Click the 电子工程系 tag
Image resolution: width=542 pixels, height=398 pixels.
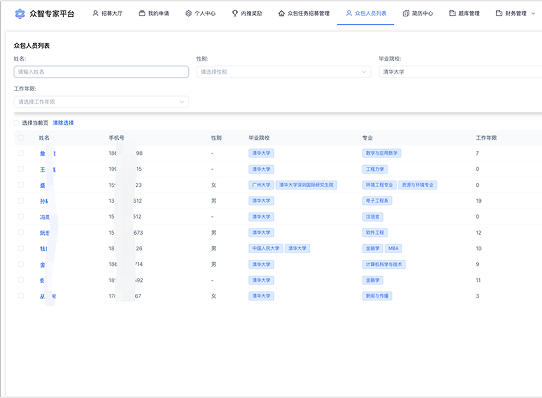click(x=377, y=201)
